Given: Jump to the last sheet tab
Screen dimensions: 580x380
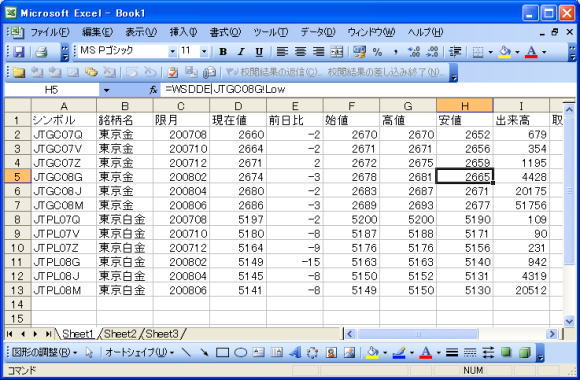Looking at the screenshot, I should [48, 334].
